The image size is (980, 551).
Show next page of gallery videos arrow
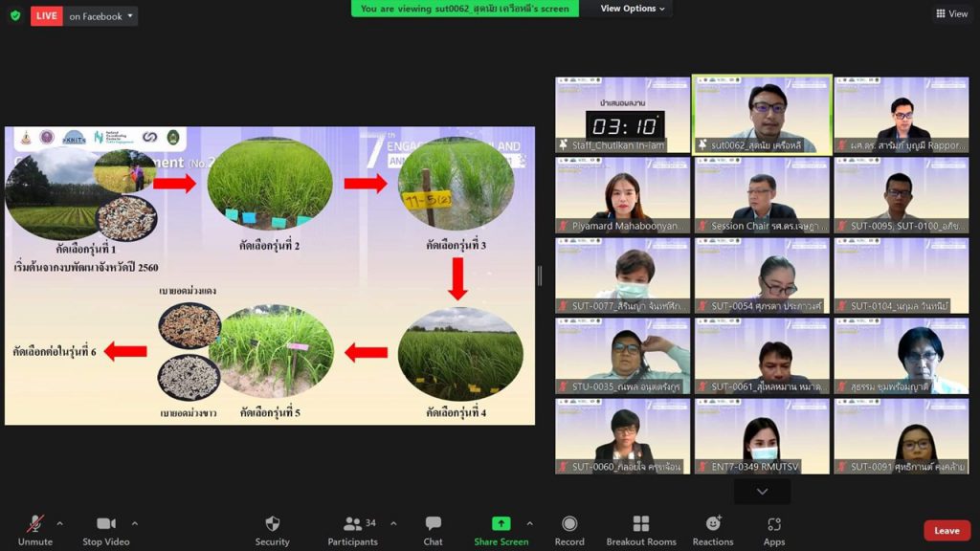click(762, 492)
